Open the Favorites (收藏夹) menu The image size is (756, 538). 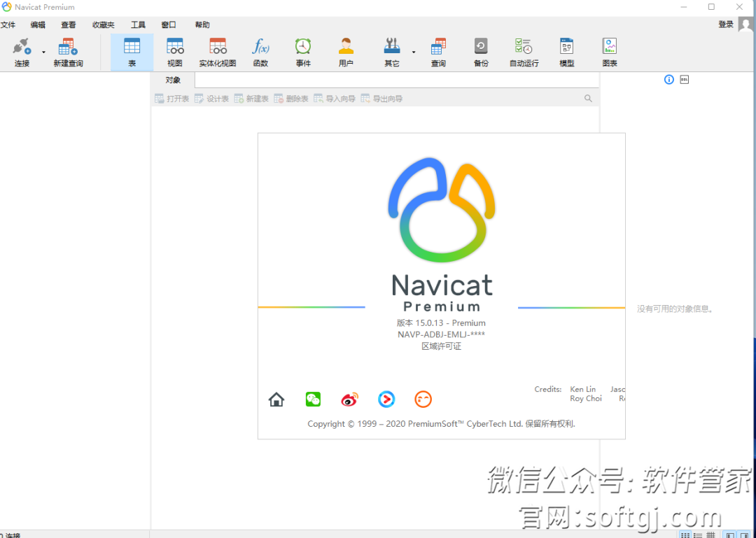pos(103,24)
